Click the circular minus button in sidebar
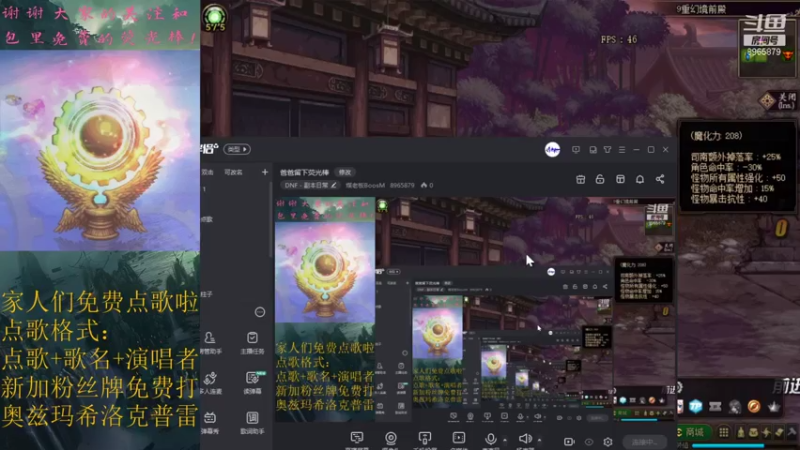Screen dimensions: 800x450 (260, 312)
